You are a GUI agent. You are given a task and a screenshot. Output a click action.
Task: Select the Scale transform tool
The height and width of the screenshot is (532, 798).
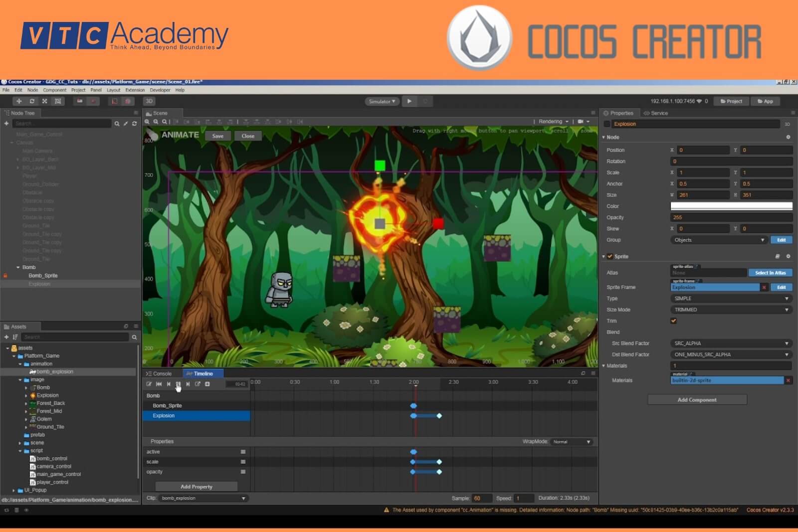tap(45, 101)
